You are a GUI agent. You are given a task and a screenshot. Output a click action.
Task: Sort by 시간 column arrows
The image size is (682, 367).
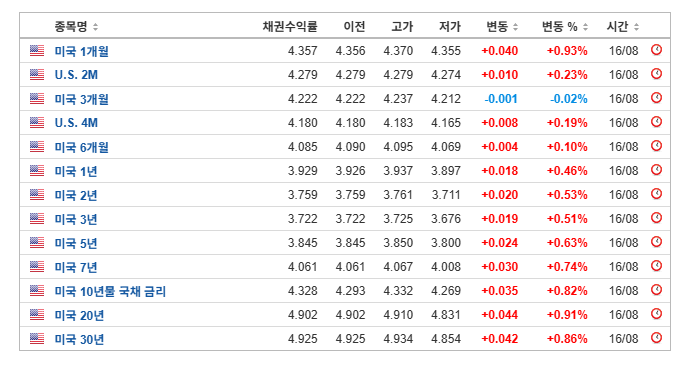[636, 27]
